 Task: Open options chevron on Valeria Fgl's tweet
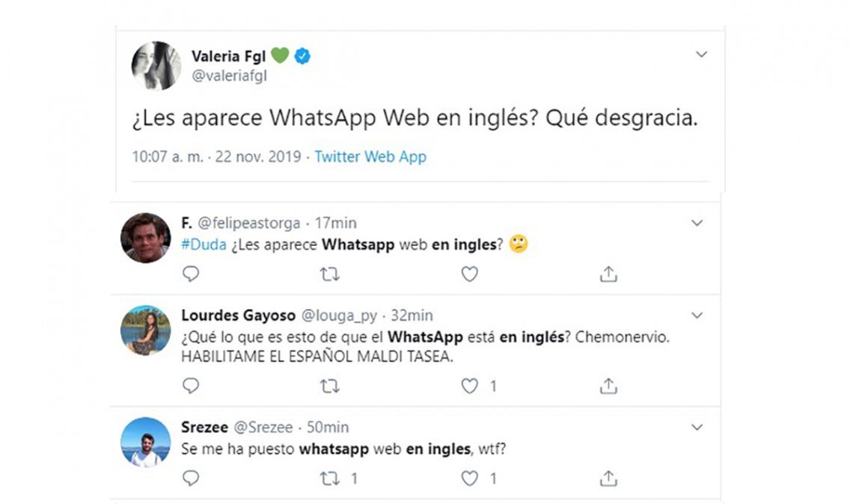point(701,55)
